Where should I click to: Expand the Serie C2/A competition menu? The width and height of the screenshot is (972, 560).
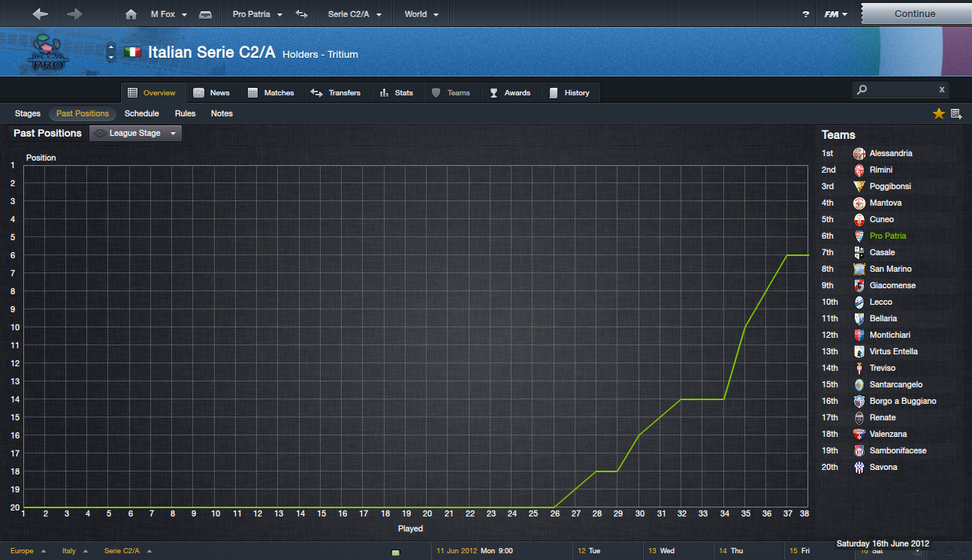355,14
